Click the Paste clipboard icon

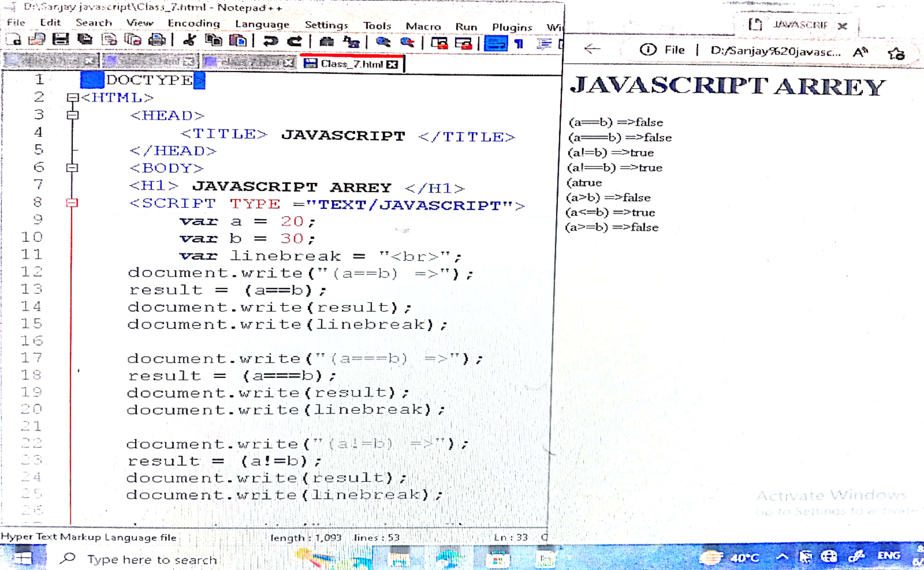(238, 40)
